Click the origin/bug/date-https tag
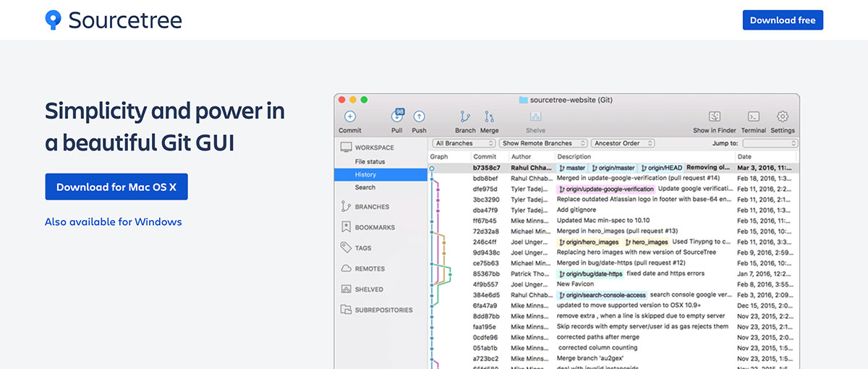The height and width of the screenshot is (369, 868). pyautogui.click(x=590, y=274)
